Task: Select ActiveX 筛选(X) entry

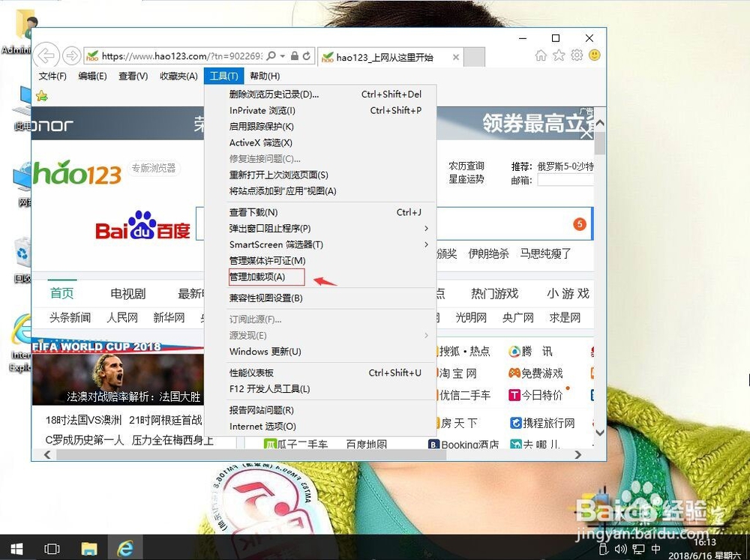Action: [320, 142]
